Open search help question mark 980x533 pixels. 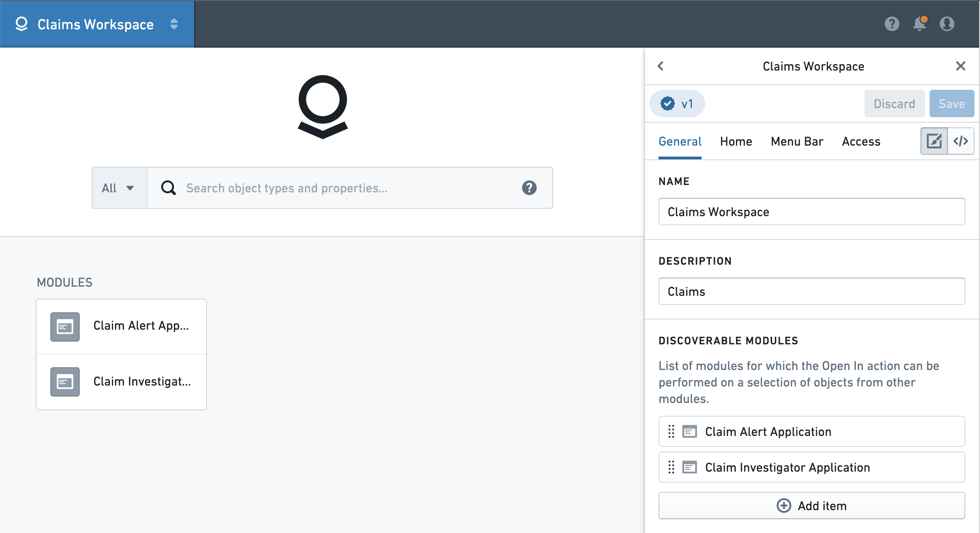[529, 188]
